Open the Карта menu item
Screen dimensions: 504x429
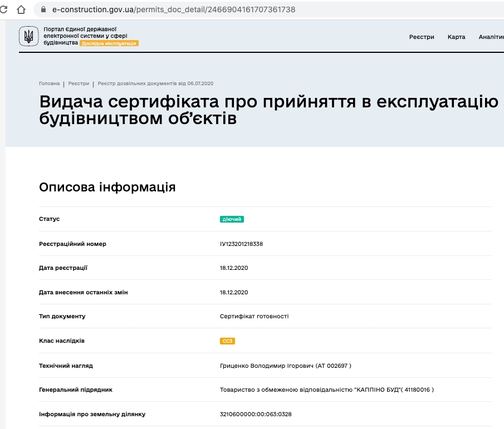[457, 37]
